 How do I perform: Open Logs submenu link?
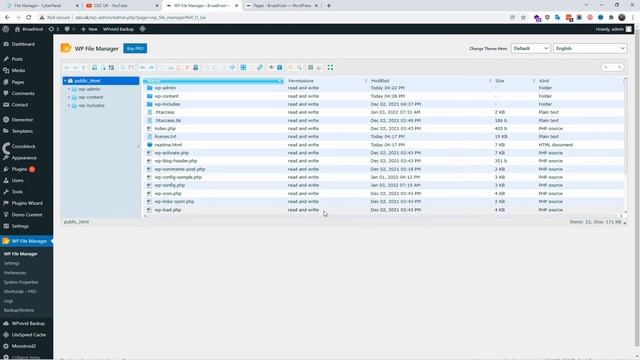(x=9, y=301)
